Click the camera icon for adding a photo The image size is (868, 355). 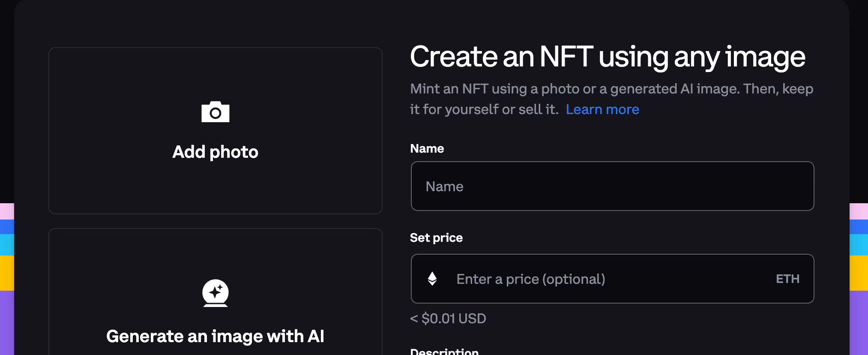(216, 112)
